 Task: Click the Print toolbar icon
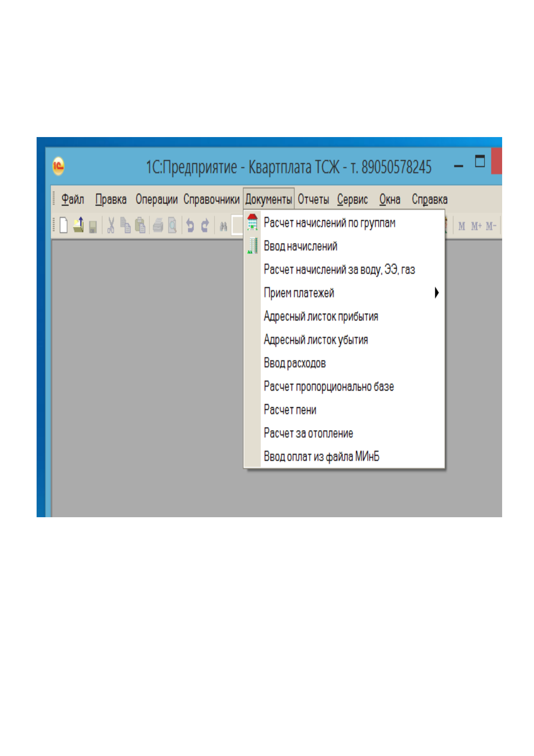click(x=158, y=225)
